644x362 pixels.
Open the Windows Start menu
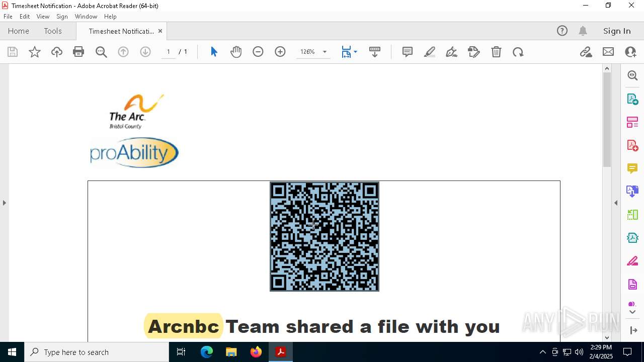(12, 352)
